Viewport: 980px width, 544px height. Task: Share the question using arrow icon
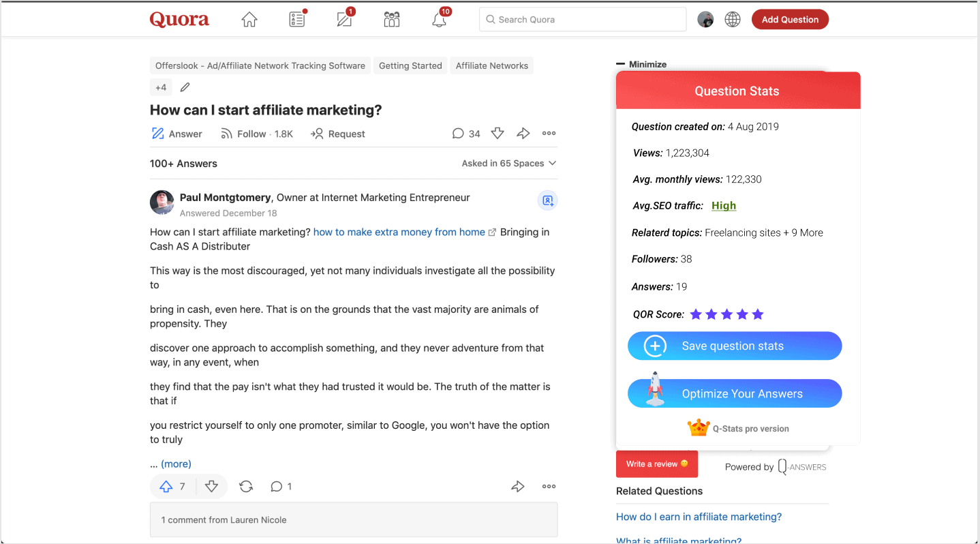click(523, 134)
